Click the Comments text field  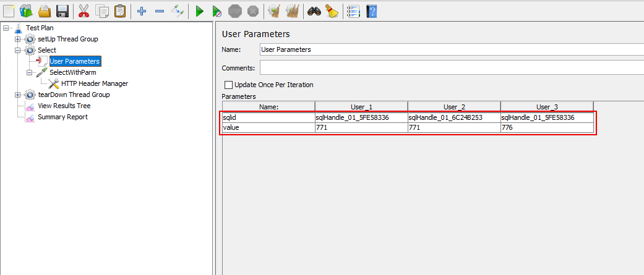pos(450,67)
